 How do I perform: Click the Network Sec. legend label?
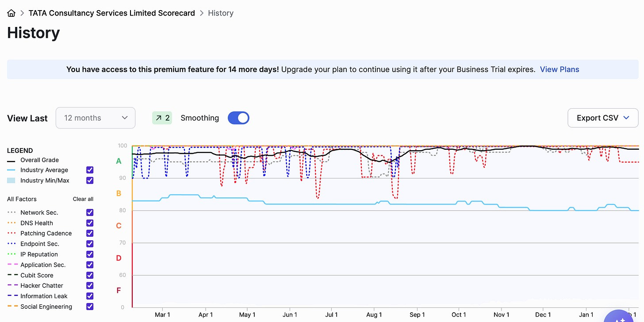pyautogui.click(x=39, y=212)
